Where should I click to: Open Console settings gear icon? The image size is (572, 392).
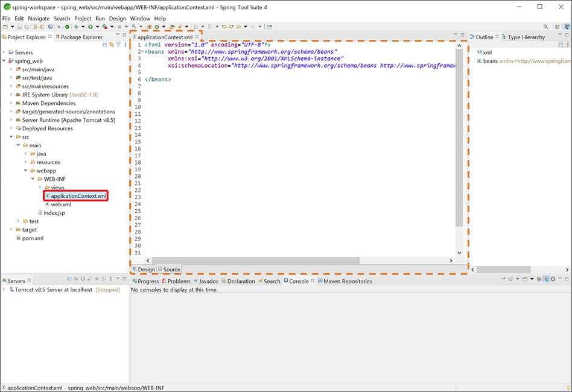(x=553, y=279)
